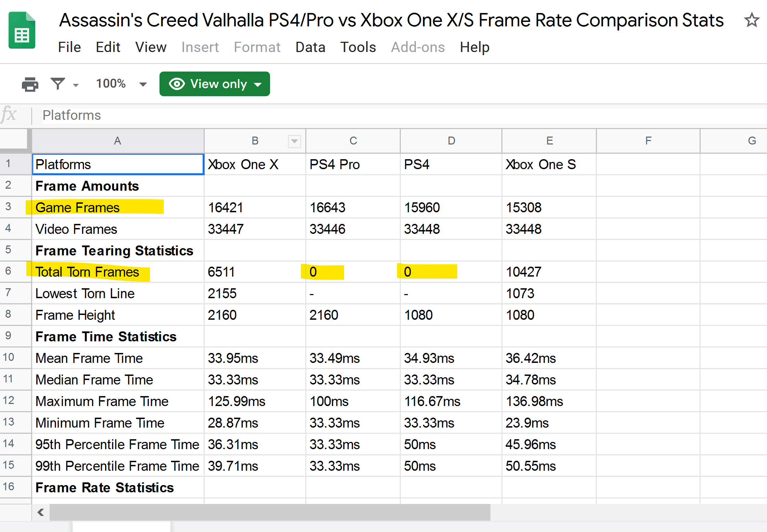The width and height of the screenshot is (767, 532).
Task: Star this spreadsheet document
Action: [x=752, y=20]
